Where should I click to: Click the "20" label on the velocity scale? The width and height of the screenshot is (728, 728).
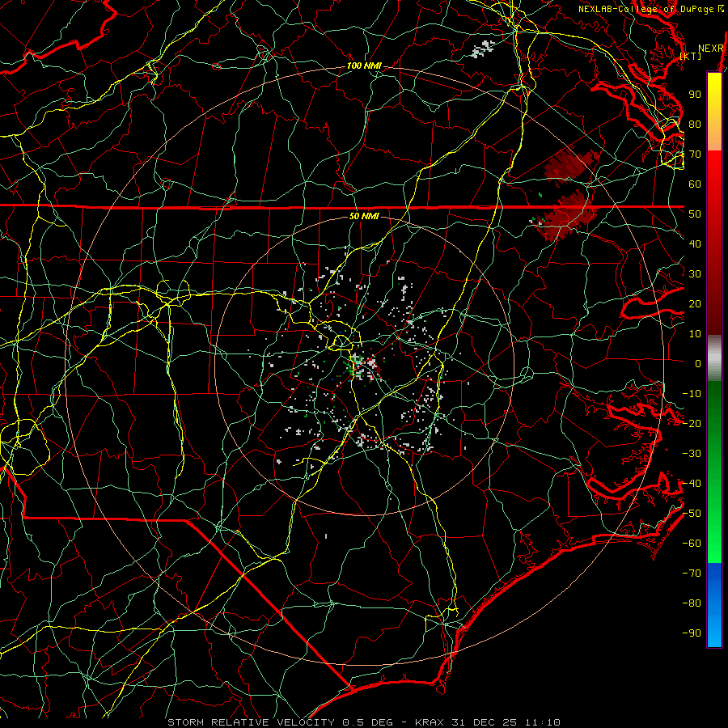click(x=695, y=303)
